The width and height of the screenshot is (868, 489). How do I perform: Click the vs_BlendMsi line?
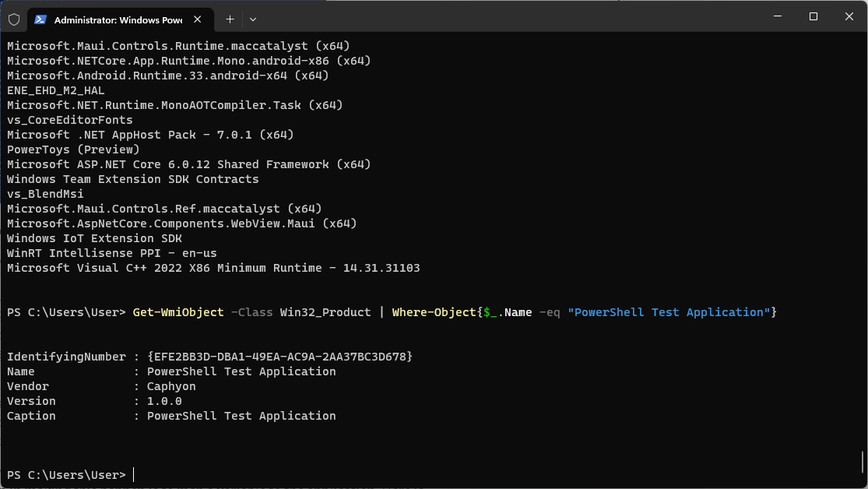pos(45,194)
